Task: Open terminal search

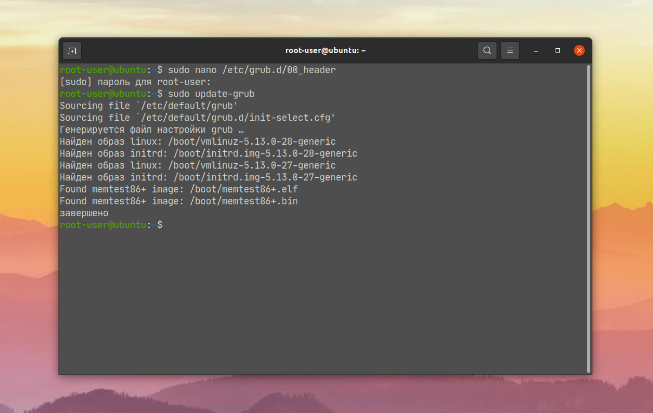Action: (487, 51)
